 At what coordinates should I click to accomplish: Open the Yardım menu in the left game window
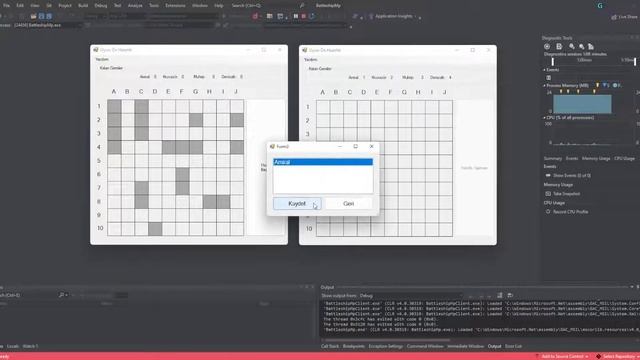[x=102, y=60]
